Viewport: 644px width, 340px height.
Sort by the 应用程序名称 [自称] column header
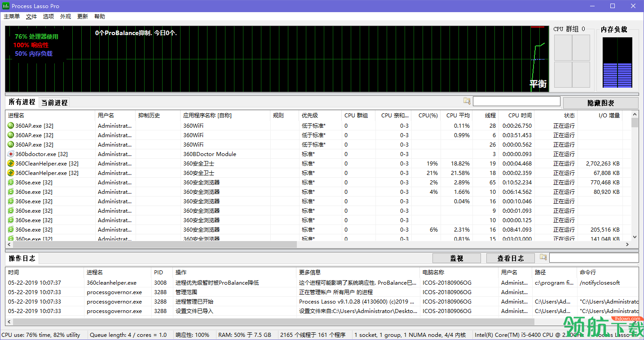tap(225, 116)
